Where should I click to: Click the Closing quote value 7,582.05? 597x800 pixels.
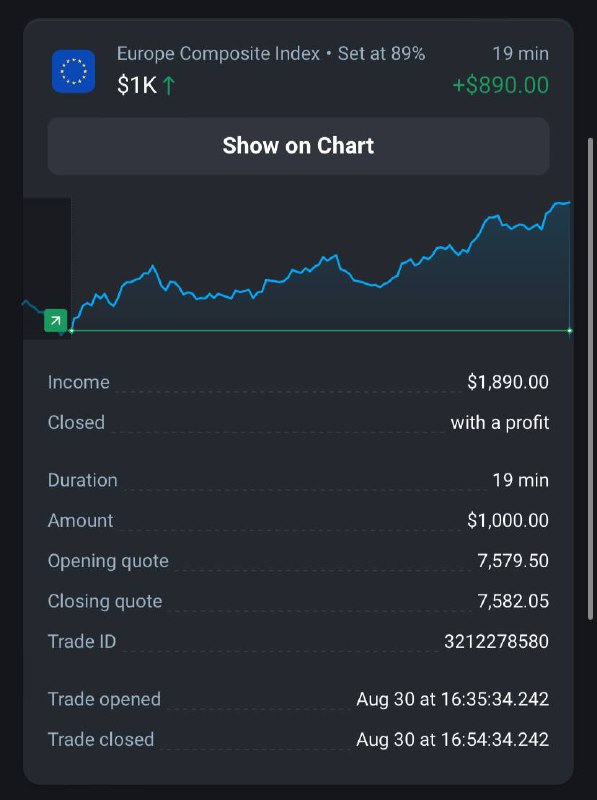click(513, 601)
